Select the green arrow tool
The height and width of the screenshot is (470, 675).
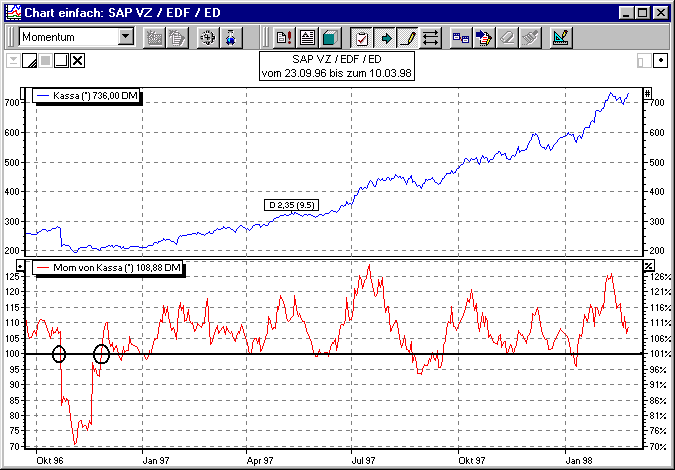click(x=385, y=38)
